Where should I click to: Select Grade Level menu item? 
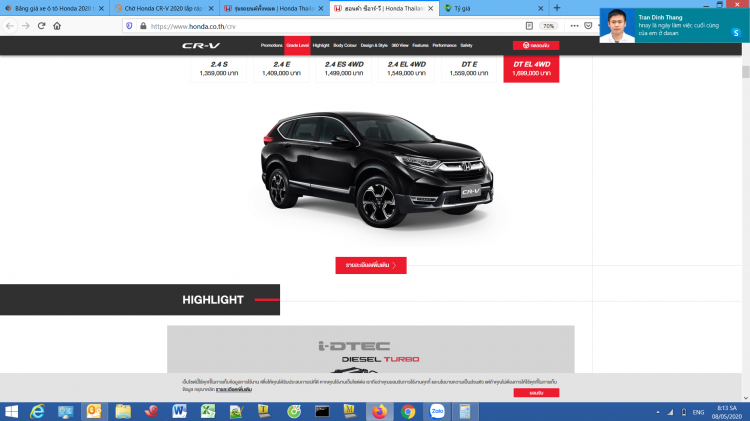click(x=297, y=45)
